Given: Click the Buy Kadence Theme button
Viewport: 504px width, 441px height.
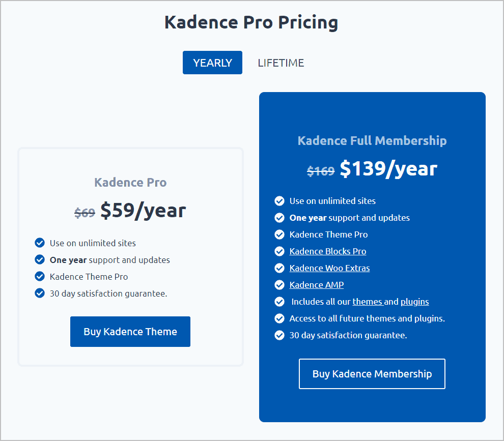Looking at the screenshot, I should click(130, 331).
